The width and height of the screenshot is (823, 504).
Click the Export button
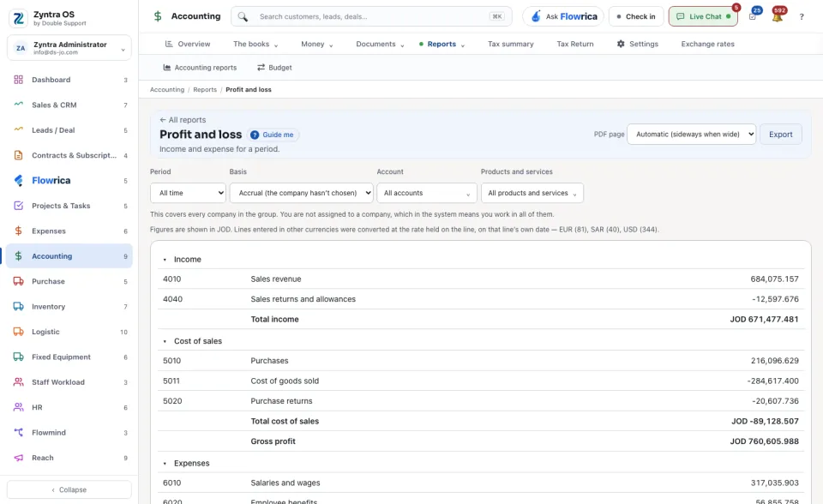780,135
